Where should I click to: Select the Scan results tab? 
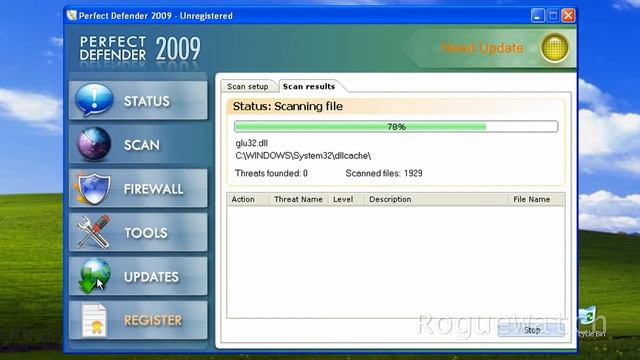(x=309, y=87)
